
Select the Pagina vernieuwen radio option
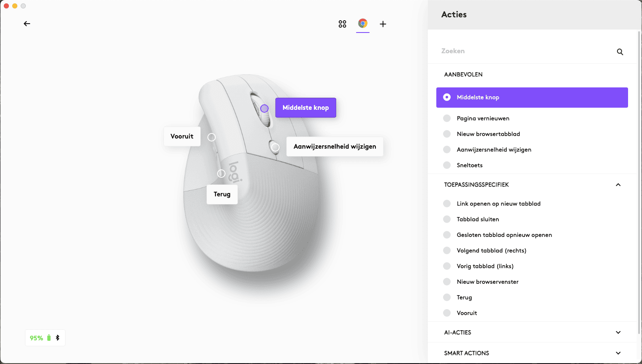pyautogui.click(x=447, y=118)
